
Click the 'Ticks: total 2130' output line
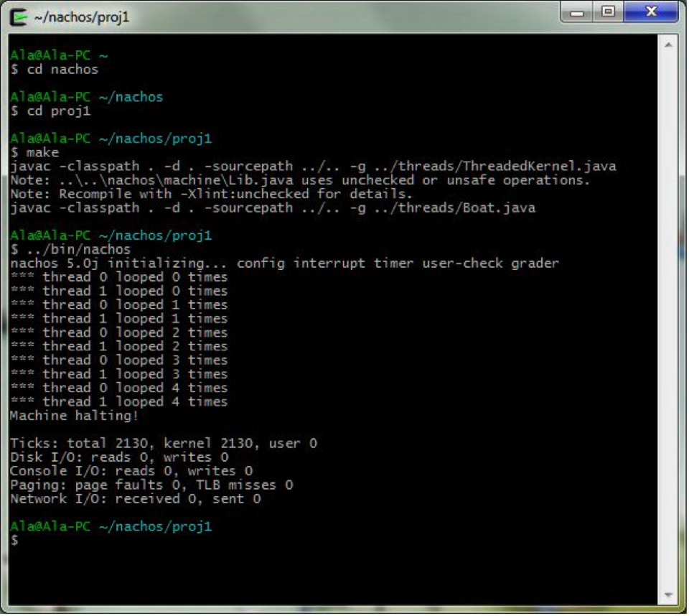click(x=163, y=444)
